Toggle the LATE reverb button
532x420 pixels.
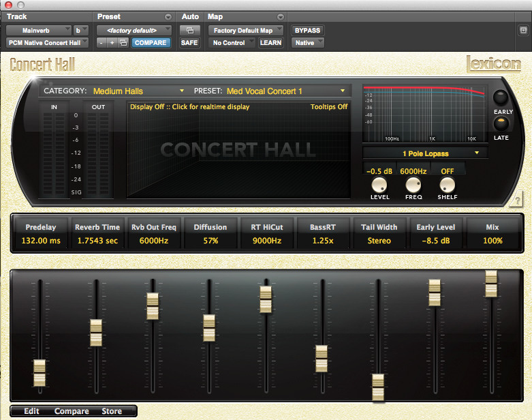click(501, 123)
